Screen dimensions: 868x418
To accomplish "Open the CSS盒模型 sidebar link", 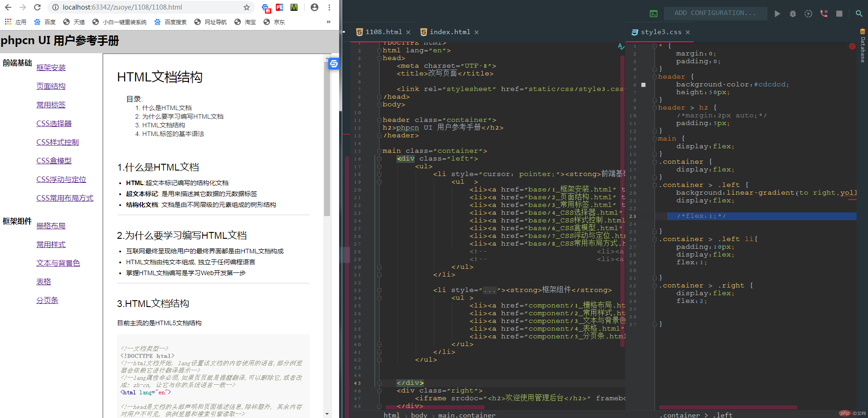I will click(x=54, y=161).
